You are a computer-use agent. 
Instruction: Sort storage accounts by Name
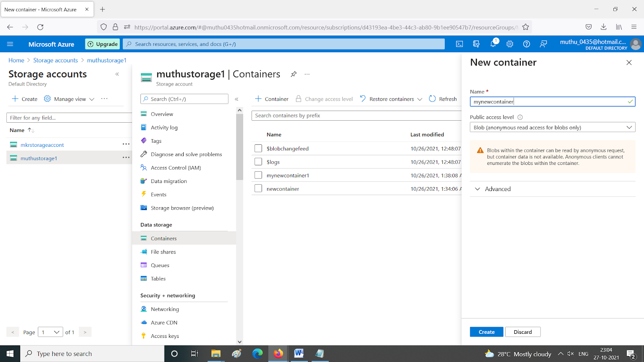[x=22, y=130]
